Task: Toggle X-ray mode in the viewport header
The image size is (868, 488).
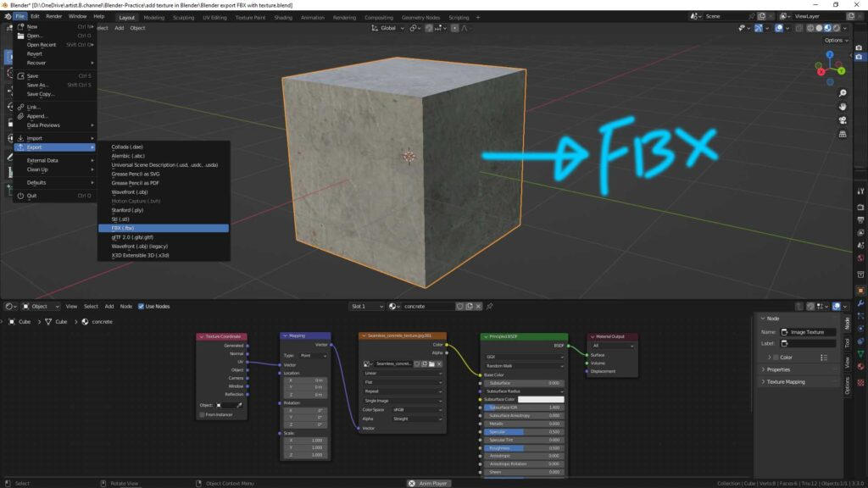Action: (x=798, y=28)
